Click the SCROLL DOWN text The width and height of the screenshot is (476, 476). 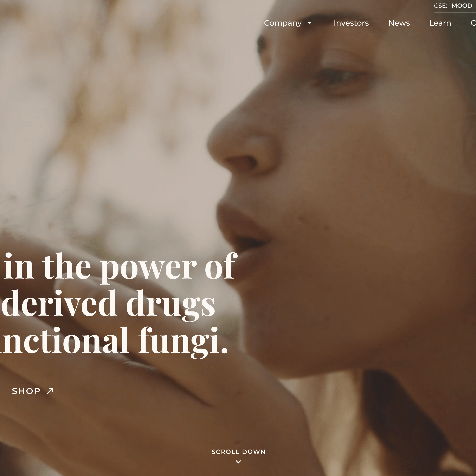tap(238, 452)
